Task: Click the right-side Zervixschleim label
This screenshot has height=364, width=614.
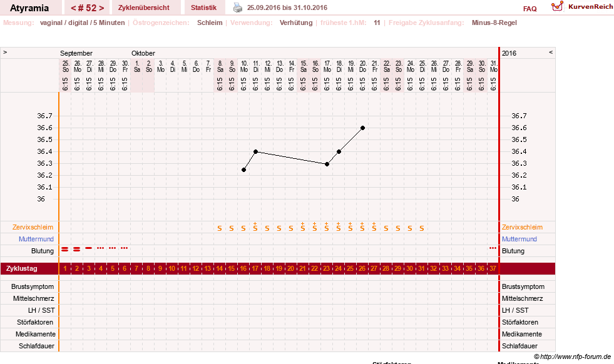Action: [522, 227]
